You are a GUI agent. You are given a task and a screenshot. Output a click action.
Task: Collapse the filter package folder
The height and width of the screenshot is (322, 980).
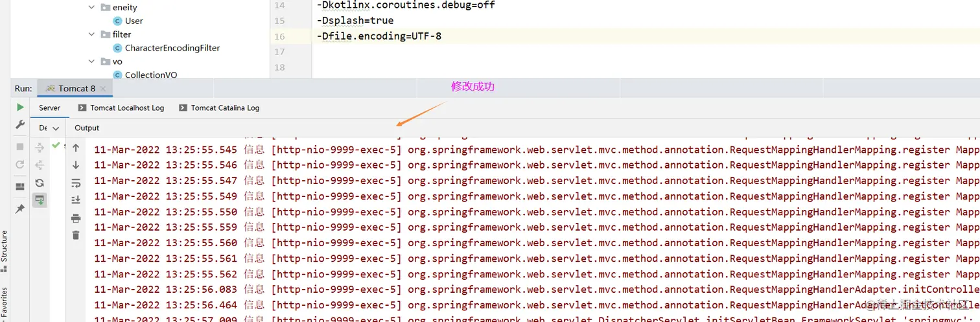(92, 34)
